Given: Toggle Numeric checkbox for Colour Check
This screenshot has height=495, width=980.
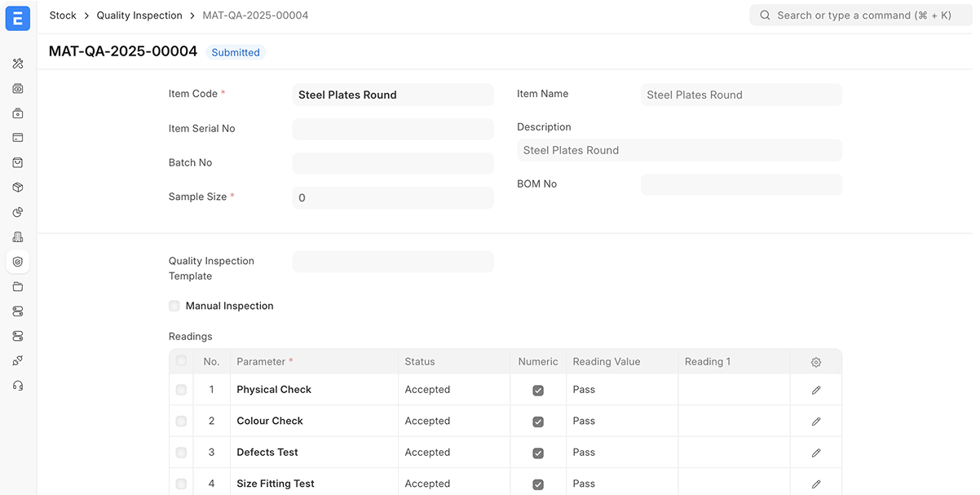Looking at the screenshot, I should [538, 422].
